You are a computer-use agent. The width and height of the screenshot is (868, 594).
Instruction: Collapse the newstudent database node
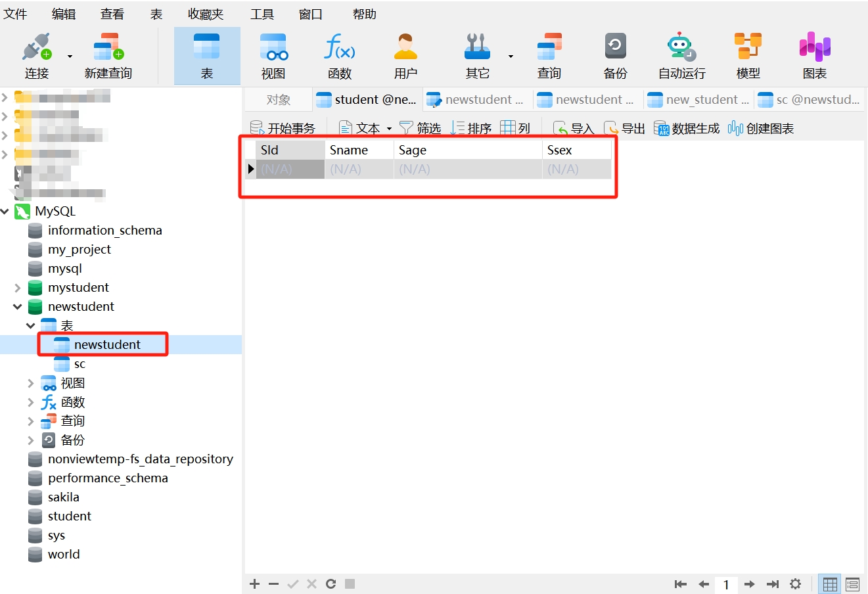coord(18,307)
